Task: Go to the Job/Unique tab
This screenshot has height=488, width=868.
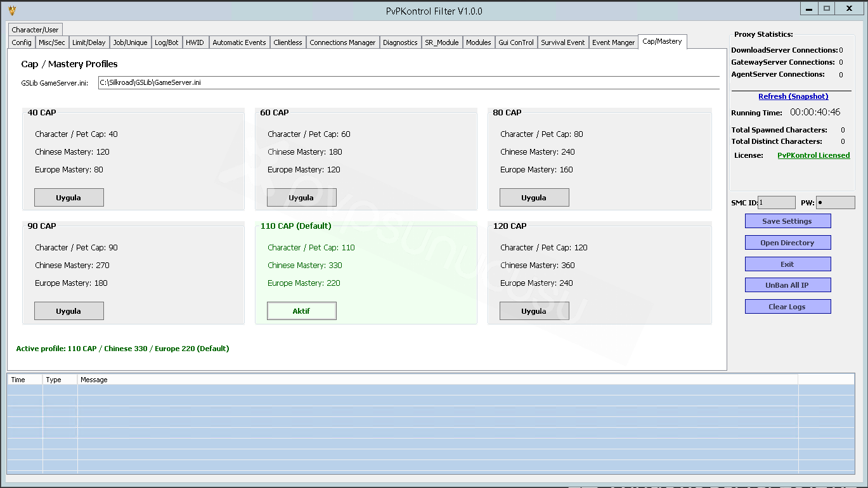Action: tap(130, 42)
